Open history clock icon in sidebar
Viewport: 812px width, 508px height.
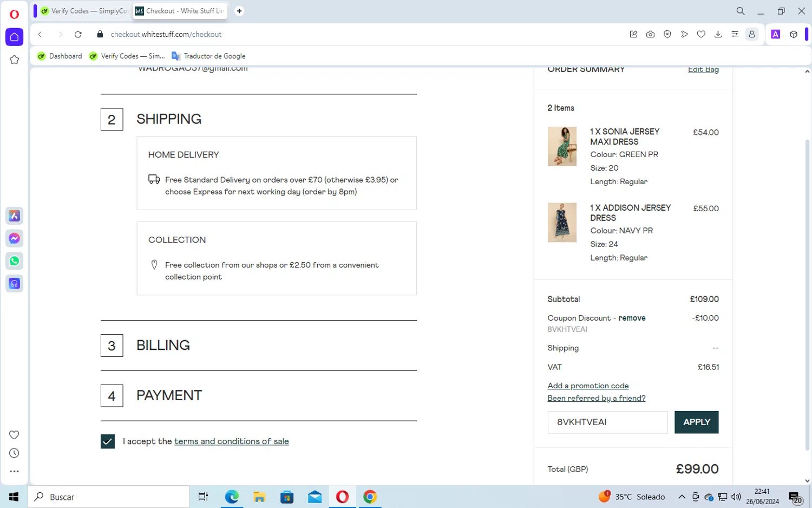click(15, 453)
